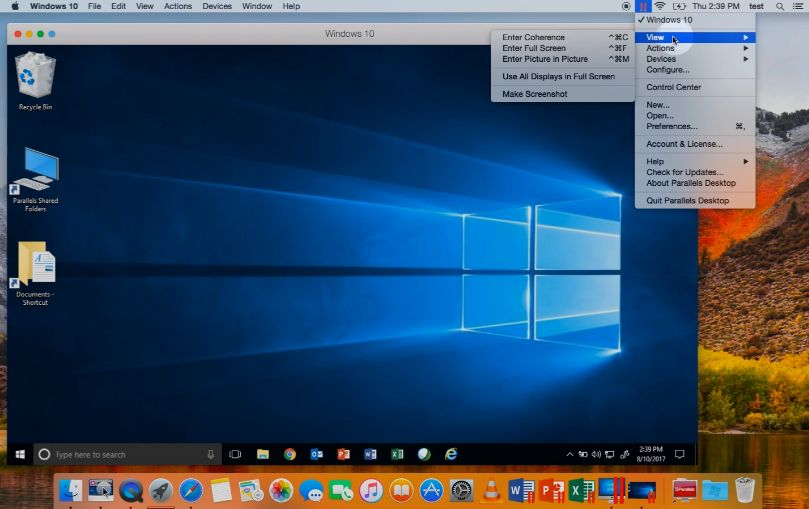The image size is (809, 509).
Task: Toggle Use All Displays in Full Screen
Action: 558,76
